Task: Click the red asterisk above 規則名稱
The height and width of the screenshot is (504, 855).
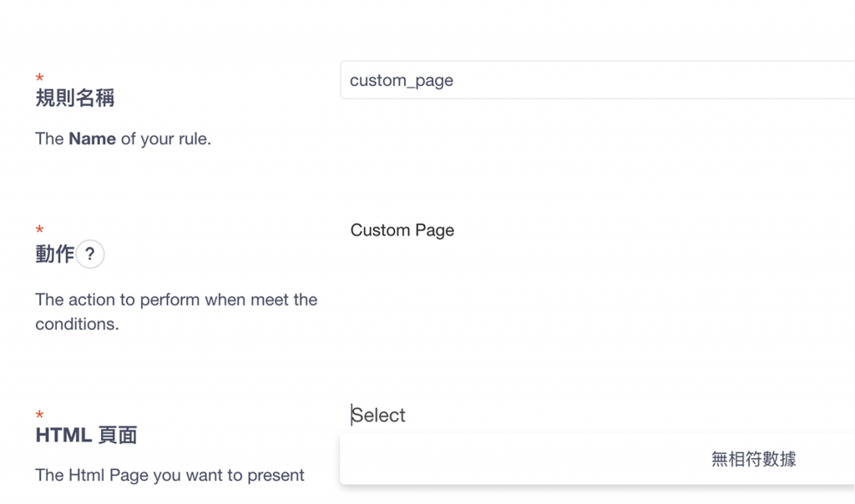Action: tap(39, 78)
